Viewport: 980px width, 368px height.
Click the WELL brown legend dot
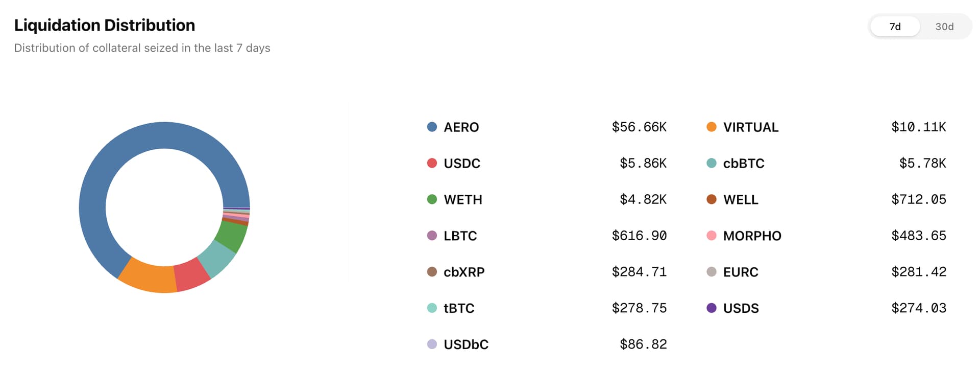[x=711, y=199]
